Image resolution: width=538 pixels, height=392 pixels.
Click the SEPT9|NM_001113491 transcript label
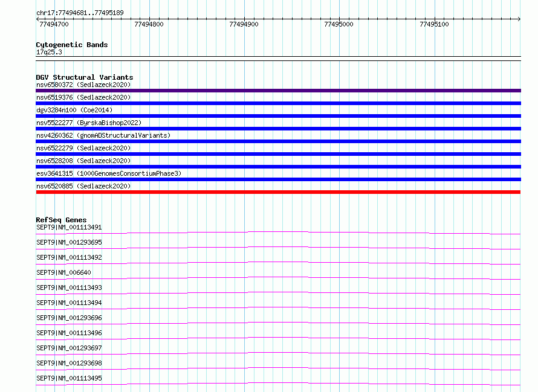click(69, 227)
